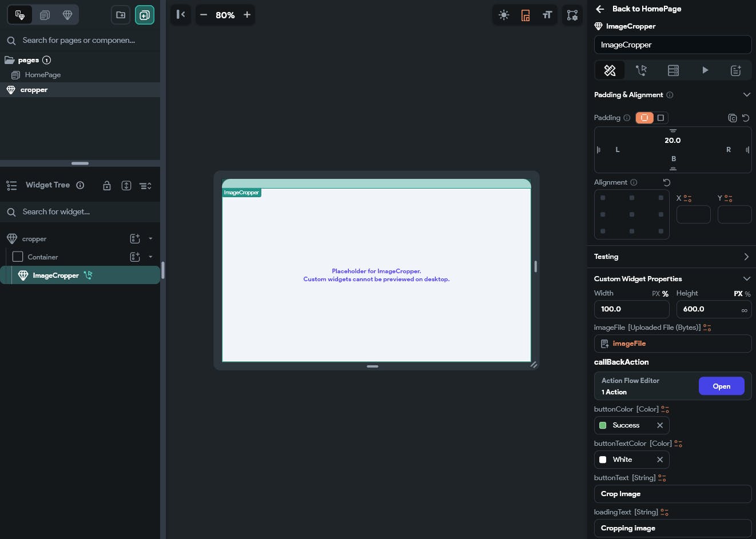Select the cropper component in pages list
Viewport: 756px width, 539px height.
[x=80, y=90]
